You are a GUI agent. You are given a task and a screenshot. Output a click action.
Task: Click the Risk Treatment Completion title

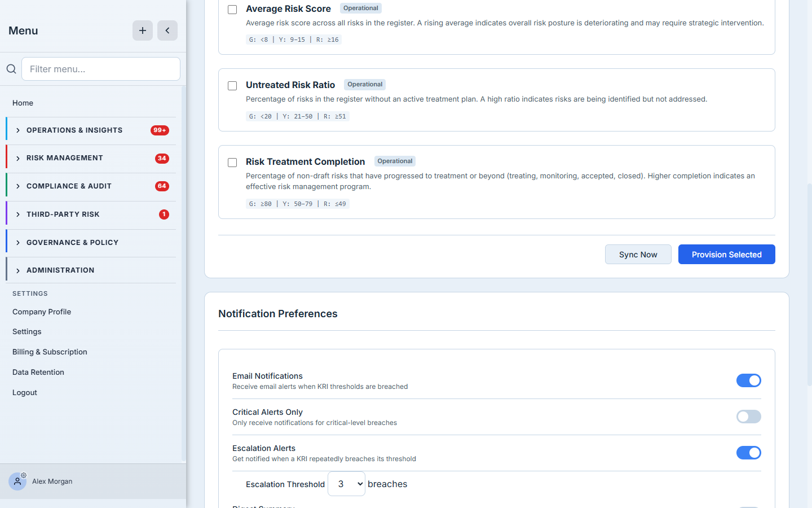[306, 162]
